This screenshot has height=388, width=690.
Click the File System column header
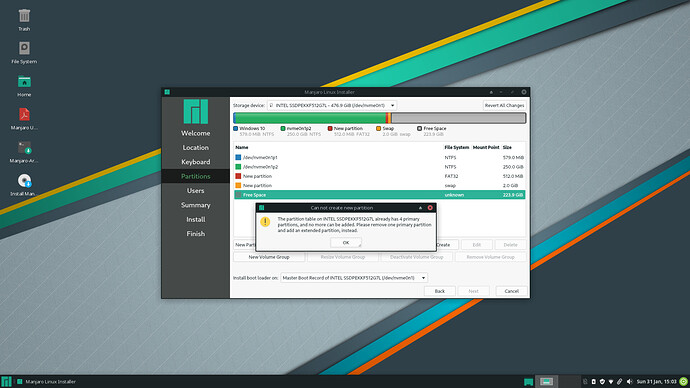(456, 147)
